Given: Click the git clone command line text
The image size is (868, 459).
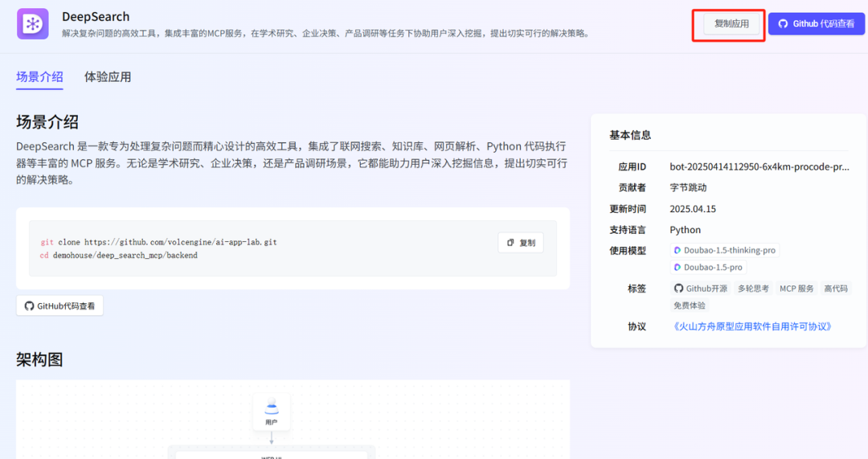Looking at the screenshot, I should [158, 242].
